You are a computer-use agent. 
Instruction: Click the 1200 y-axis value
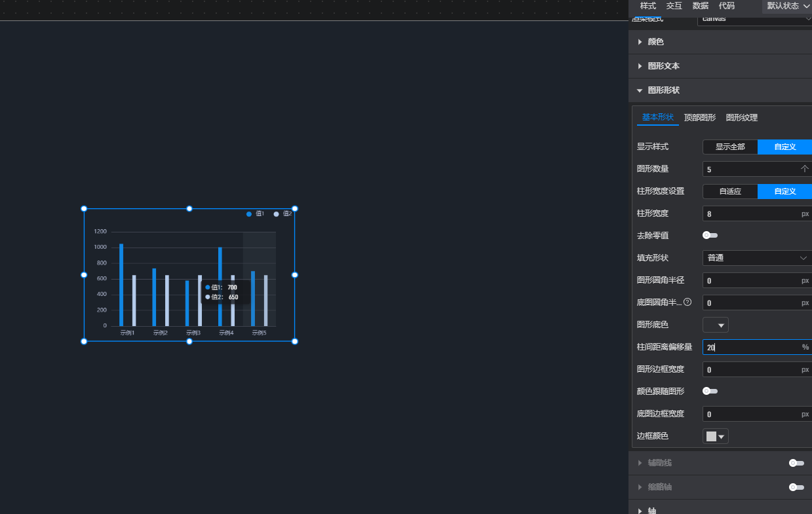coord(100,232)
